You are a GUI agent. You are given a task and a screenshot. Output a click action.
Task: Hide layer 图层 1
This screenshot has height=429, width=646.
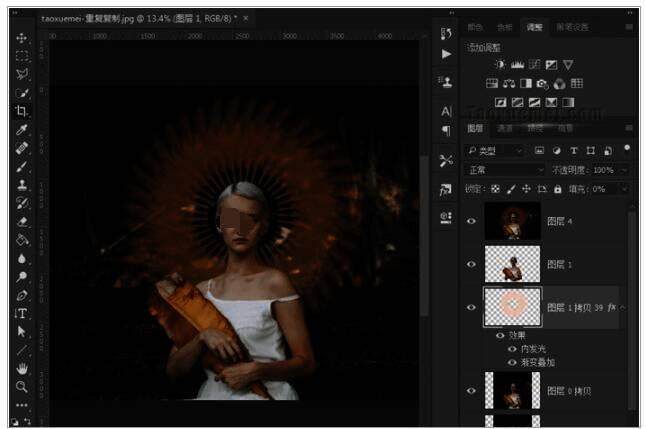[x=471, y=264]
